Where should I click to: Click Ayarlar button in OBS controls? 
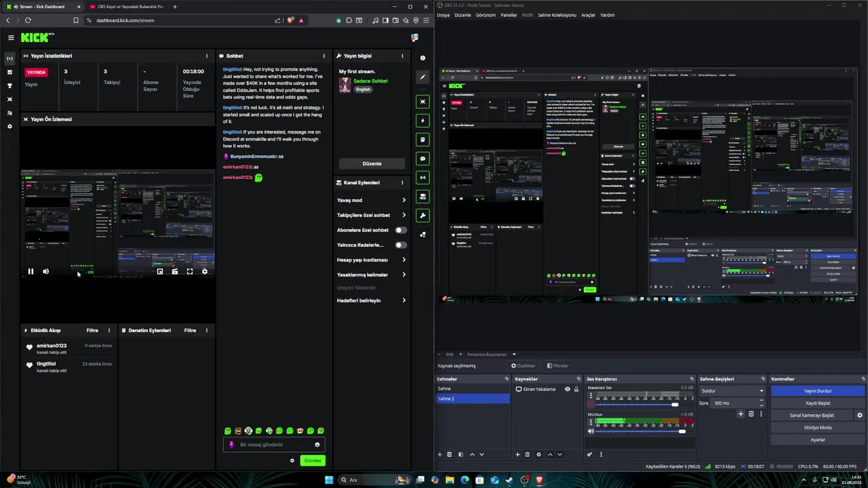[x=818, y=440]
